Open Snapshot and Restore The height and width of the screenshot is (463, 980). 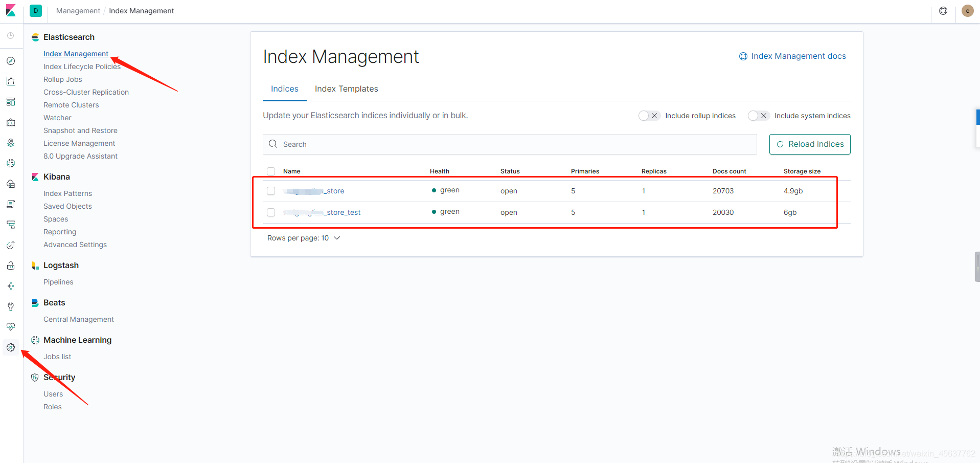pyautogui.click(x=80, y=130)
